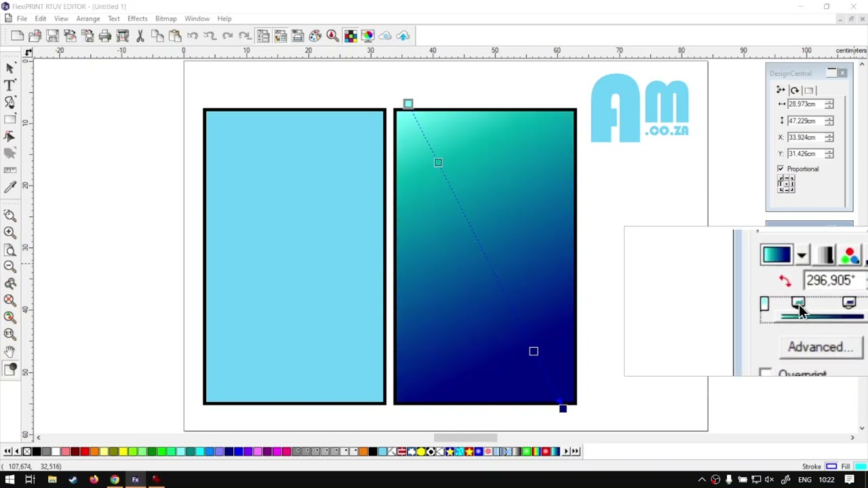This screenshot has width=868, height=488.
Task: Paste clipboard contents from the toolbar
Action: coord(175,36)
